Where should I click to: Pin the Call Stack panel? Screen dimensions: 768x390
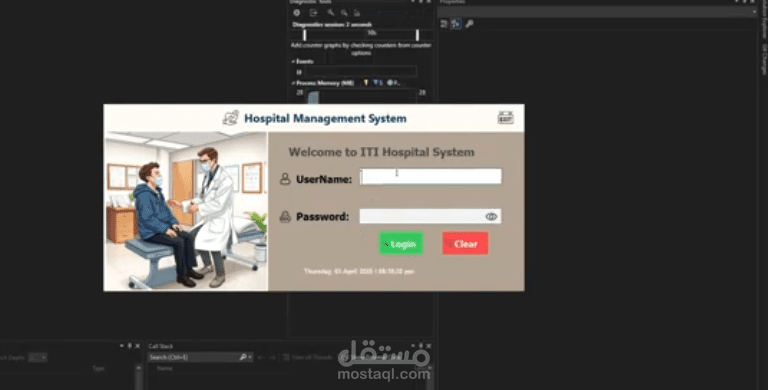coord(420,346)
